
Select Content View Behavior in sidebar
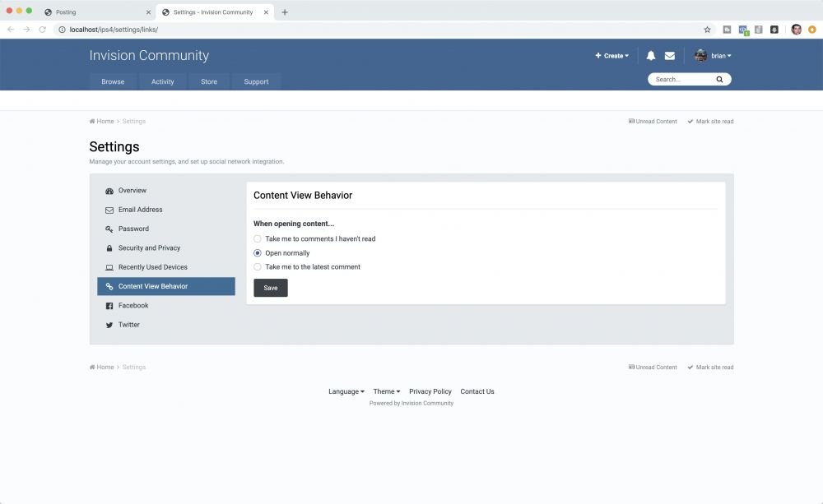pos(166,286)
